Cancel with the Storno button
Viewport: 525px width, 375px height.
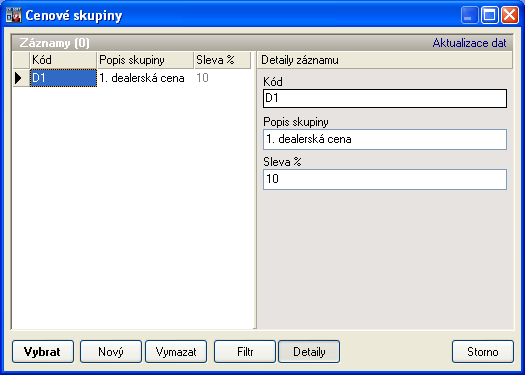tap(483, 352)
